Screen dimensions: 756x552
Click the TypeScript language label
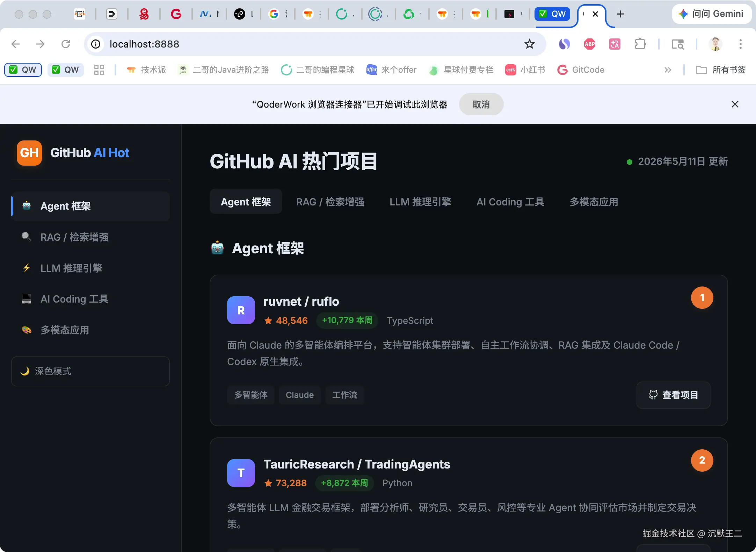pos(410,320)
